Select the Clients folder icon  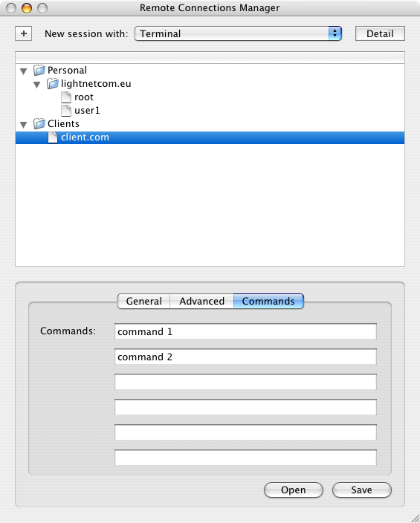tap(39, 124)
